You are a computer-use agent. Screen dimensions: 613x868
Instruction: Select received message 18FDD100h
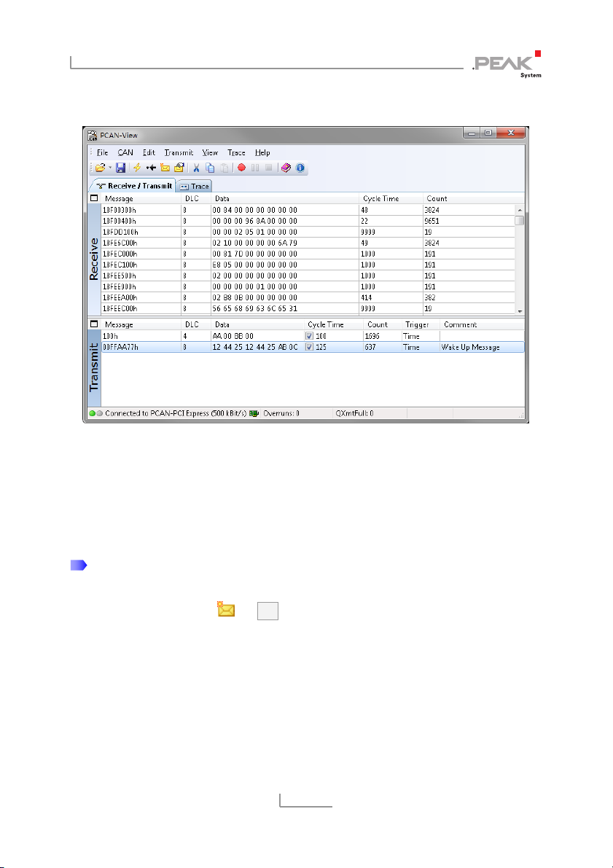308,232
